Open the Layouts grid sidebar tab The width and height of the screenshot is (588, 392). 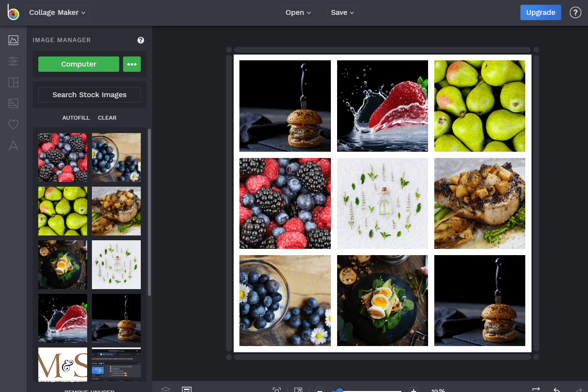[x=13, y=82]
